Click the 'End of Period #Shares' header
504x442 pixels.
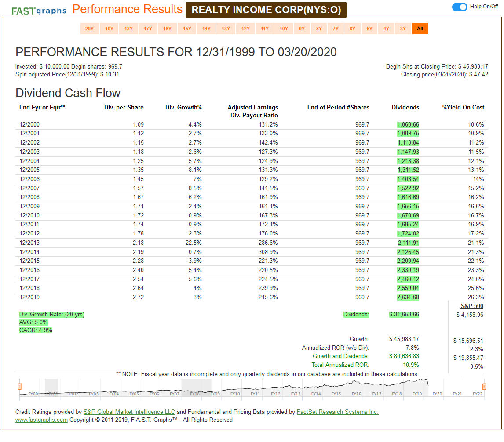point(339,107)
